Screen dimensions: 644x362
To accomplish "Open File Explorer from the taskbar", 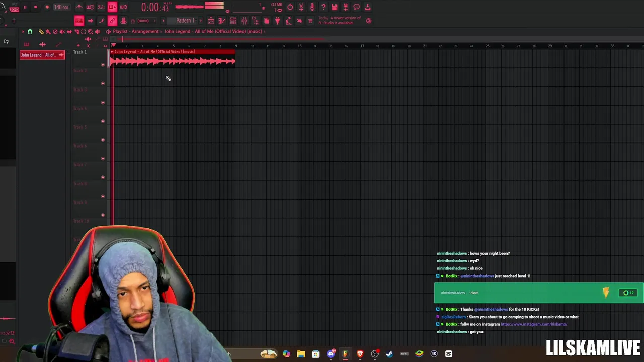I will point(301,354).
